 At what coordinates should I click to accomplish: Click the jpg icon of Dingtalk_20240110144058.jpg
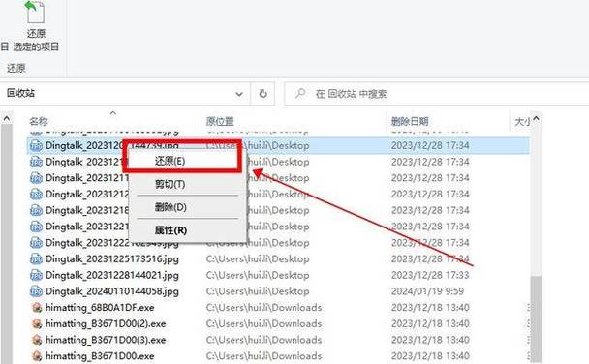point(36,291)
